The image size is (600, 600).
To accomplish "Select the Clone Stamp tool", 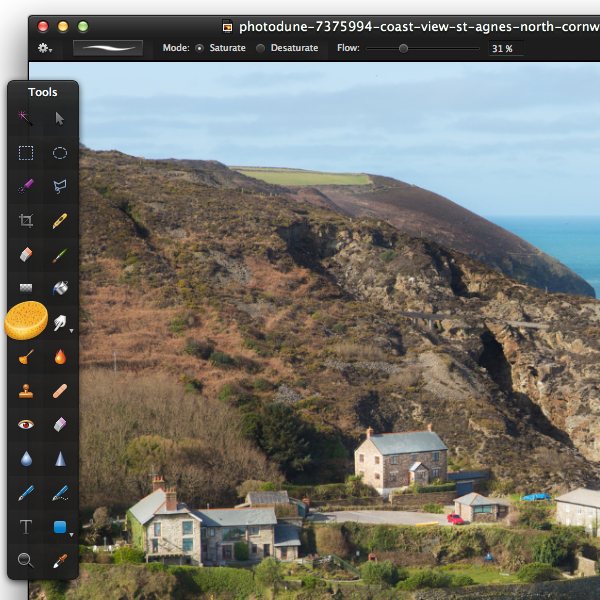I will (26, 391).
